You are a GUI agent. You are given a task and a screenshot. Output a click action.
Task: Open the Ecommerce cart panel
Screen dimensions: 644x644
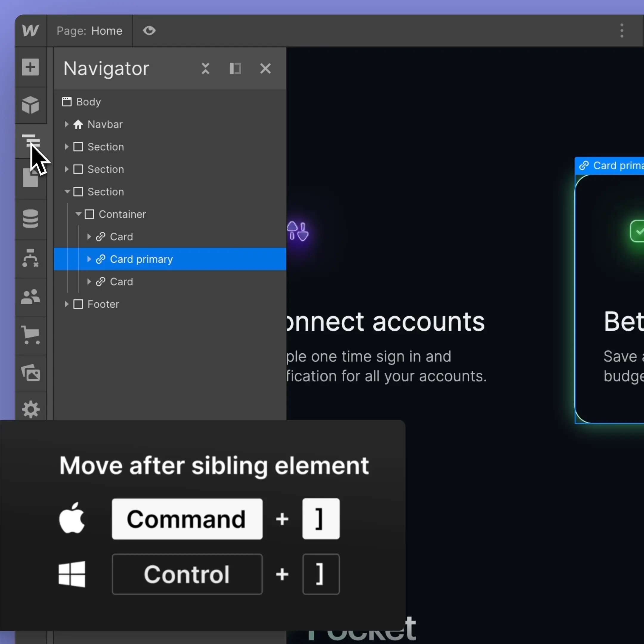30,335
